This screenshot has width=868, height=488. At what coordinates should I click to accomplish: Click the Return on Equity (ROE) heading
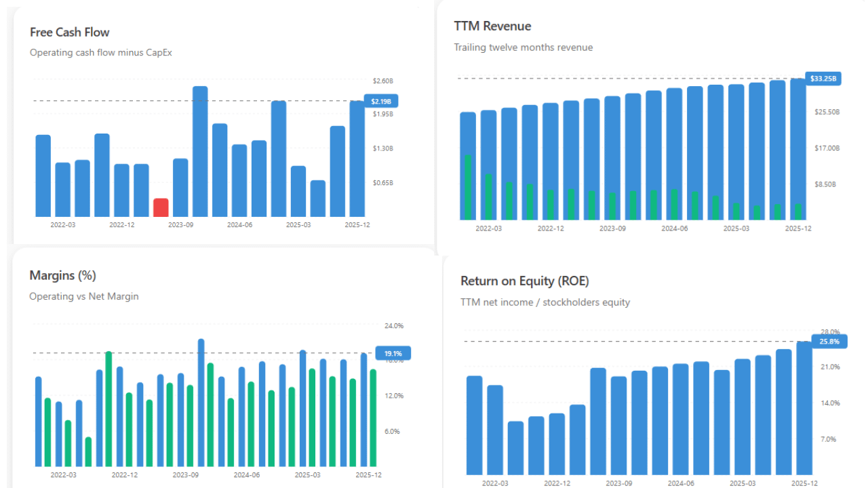524,281
